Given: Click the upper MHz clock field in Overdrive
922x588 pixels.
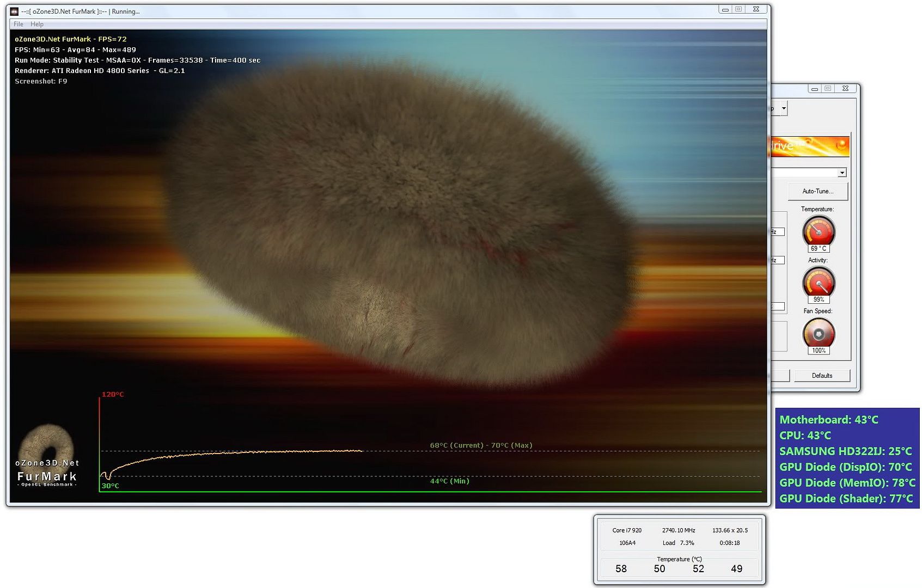Looking at the screenshot, I should tap(778, 232).
